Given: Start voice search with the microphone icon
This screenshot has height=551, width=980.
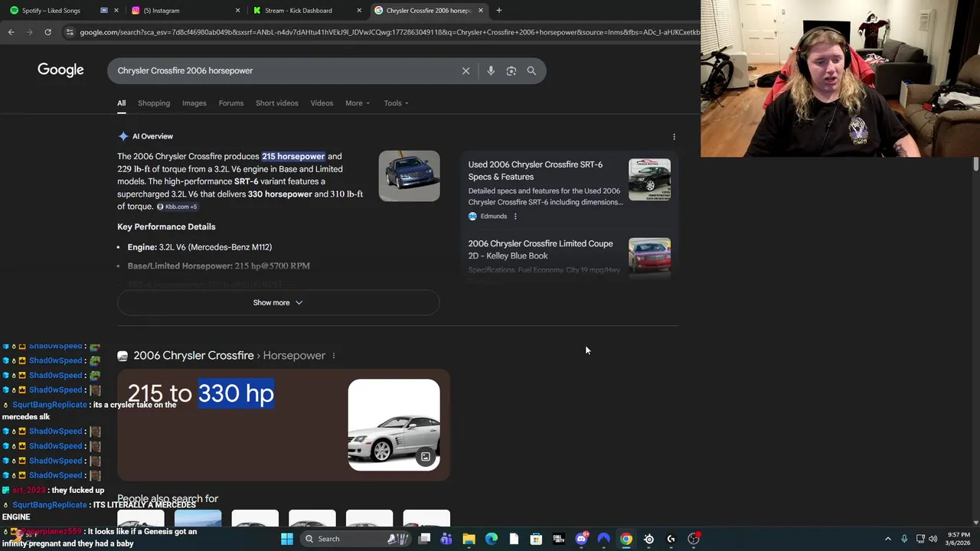Looking at the screenshot, I should tap(491, 70).
